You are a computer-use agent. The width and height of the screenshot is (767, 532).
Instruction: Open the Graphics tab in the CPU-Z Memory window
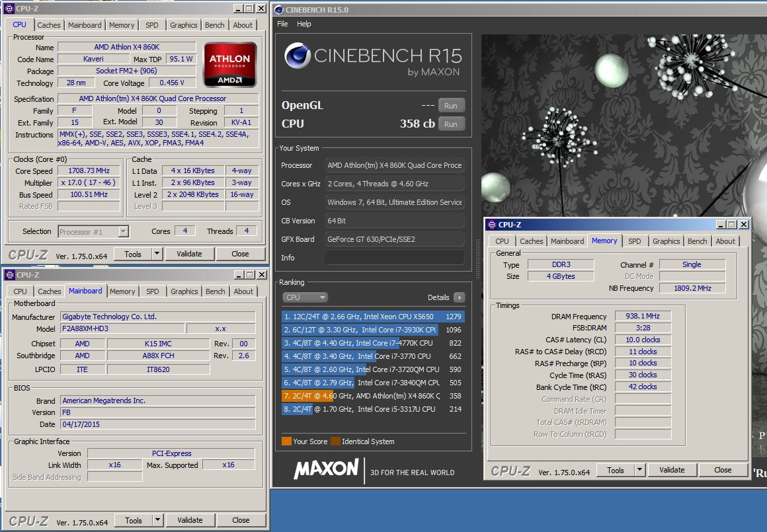pos(666,241)
